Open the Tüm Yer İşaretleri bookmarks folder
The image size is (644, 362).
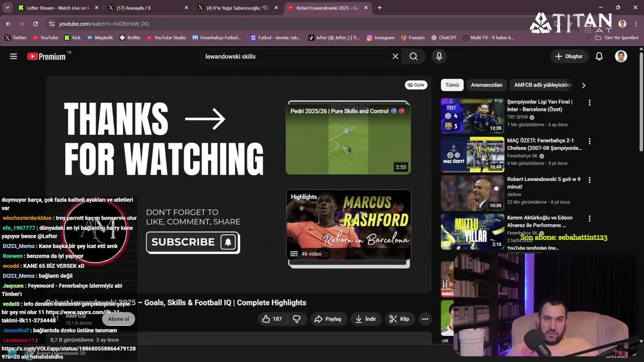coord(616,38)
